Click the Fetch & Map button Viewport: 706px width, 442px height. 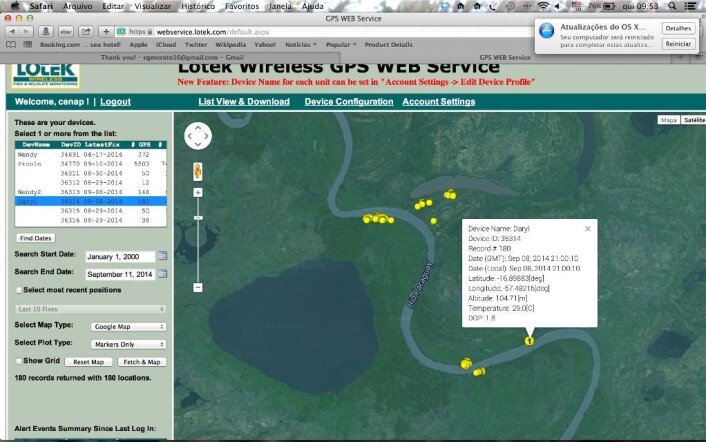[x=142, y=362]
